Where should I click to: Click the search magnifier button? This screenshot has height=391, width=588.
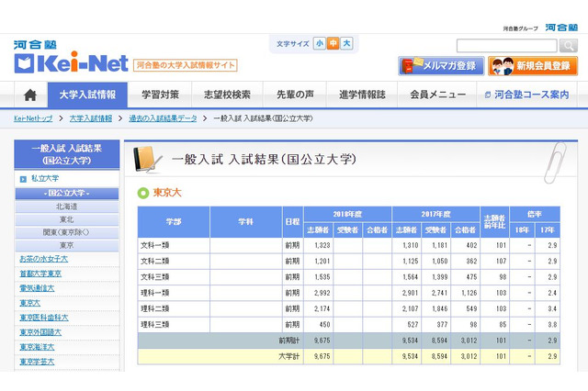[x=569, y=46]
